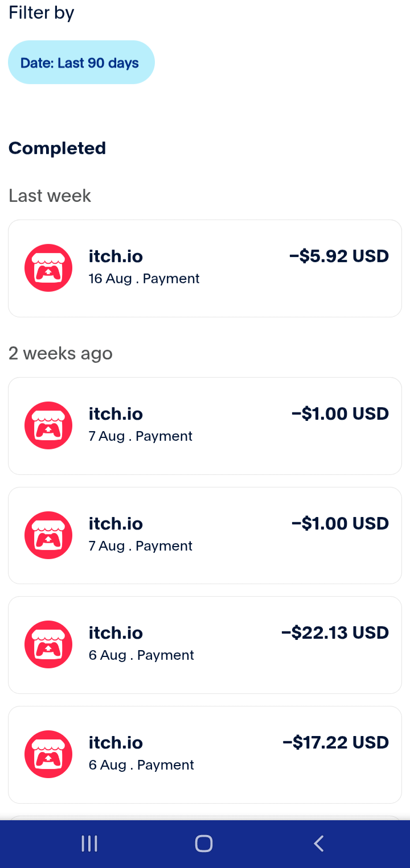Tap the 2 weeks ago group label
This screenshot has height=868, width=410.
pos(60,353)
